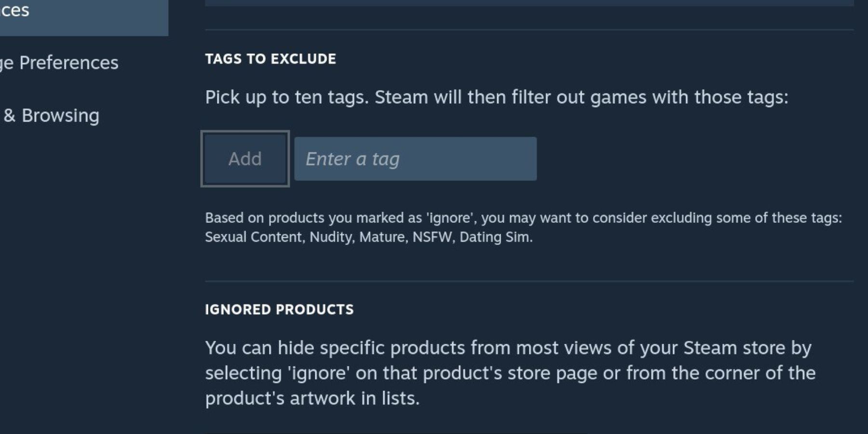Click the suggested tag 'Dating Sim'
This screenshot has height=434, width=868.
[x=494, y=237]
